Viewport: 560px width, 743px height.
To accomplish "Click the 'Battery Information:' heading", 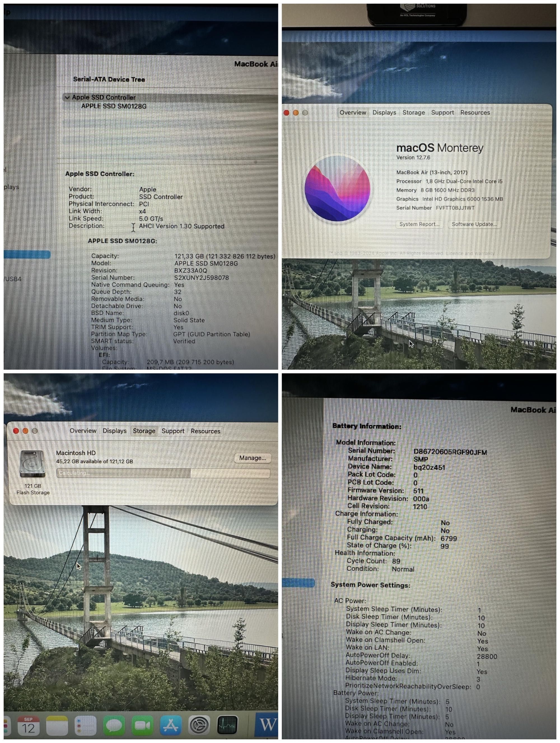I will click(367, 426).
